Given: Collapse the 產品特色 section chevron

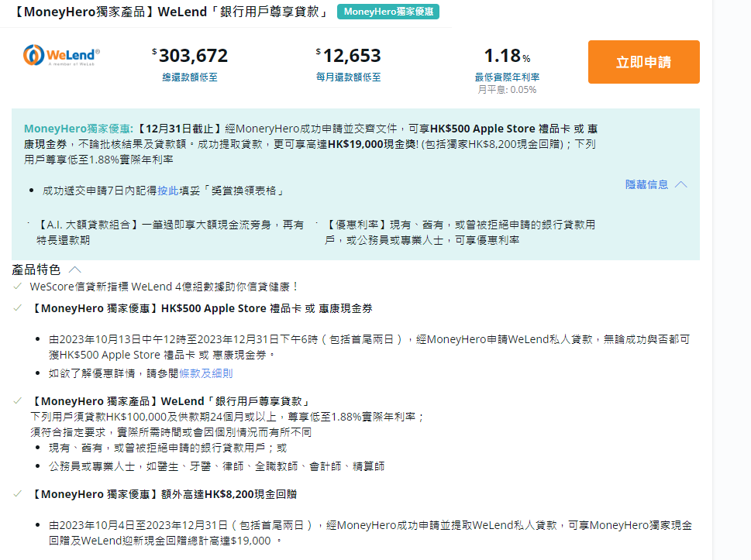Looking at the screenshot, I should coord(75,270).
